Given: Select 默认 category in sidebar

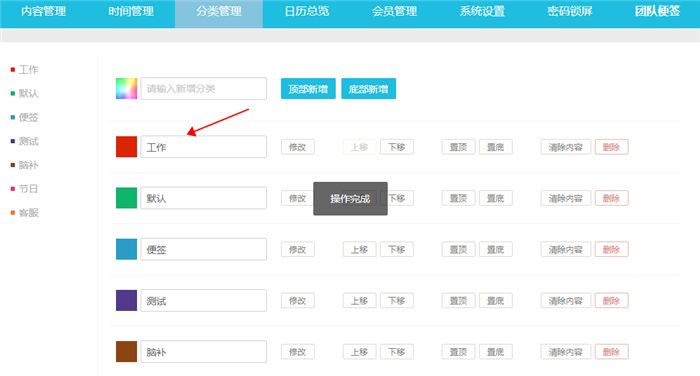Looking at the screenshot, I should point(29,93).
